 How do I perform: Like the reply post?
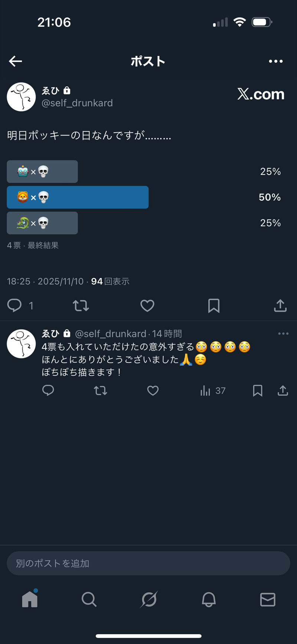click(153, 391)
